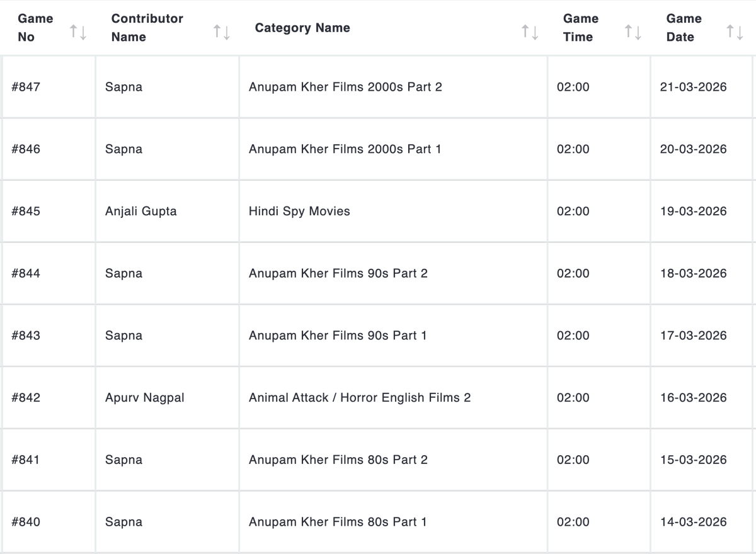Sort by Game Date arrows icon
The image size is (756, 554).
click(735, 31)
